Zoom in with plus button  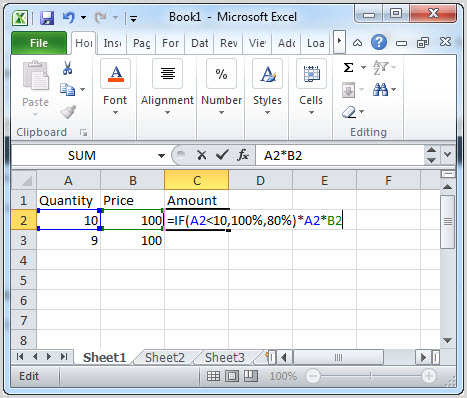(x=428, y=376)
